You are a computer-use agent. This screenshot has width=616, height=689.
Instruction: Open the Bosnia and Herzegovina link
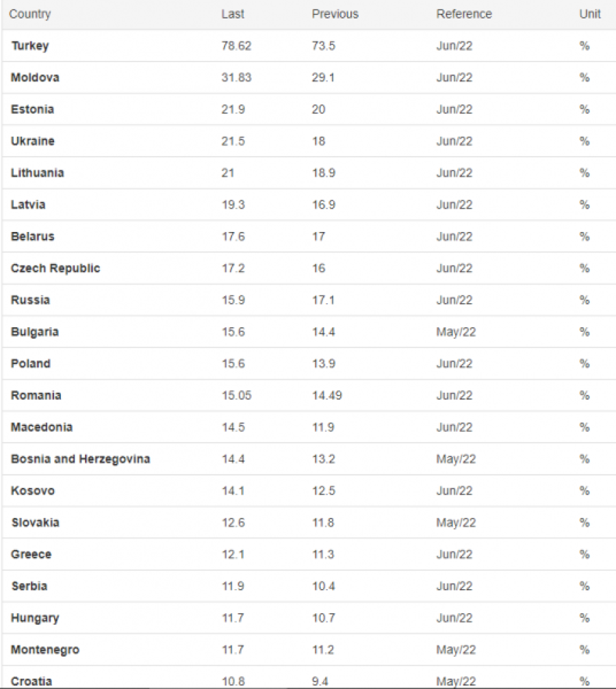pos(80,459)
